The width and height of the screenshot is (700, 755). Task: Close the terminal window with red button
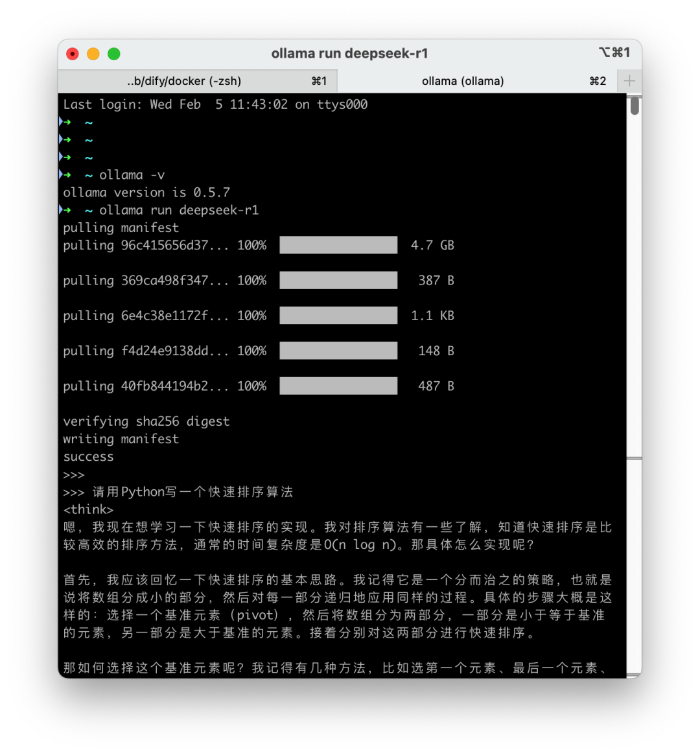[x=73, y=54]
